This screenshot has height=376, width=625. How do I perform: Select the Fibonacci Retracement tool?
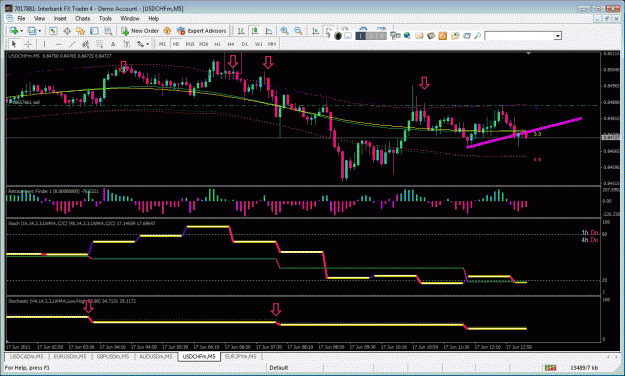click(x=99, y=44)
